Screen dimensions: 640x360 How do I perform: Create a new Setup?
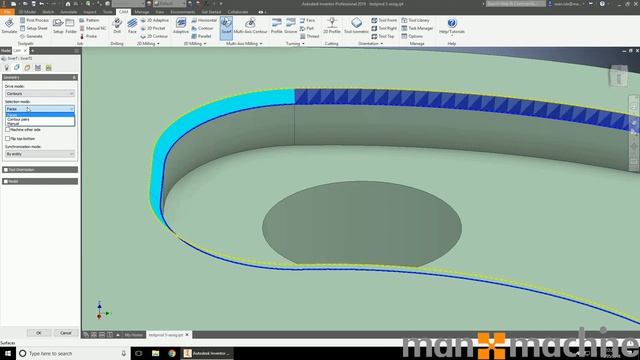click(x=58, y=26)
